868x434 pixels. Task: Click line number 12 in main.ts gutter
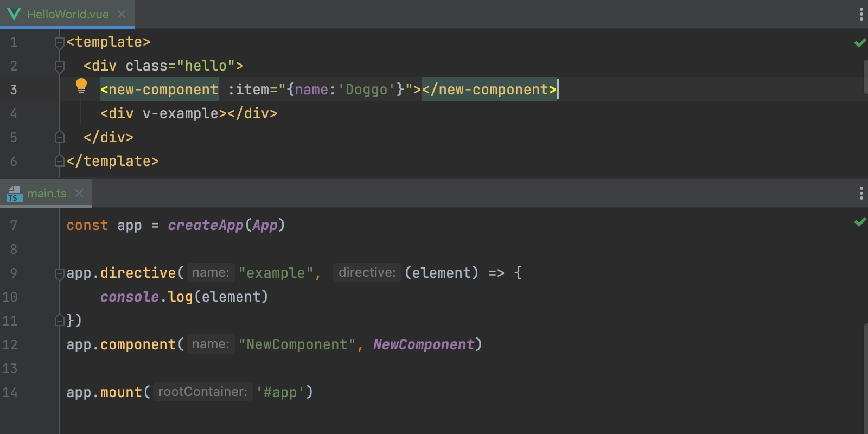tap(10, 344)
